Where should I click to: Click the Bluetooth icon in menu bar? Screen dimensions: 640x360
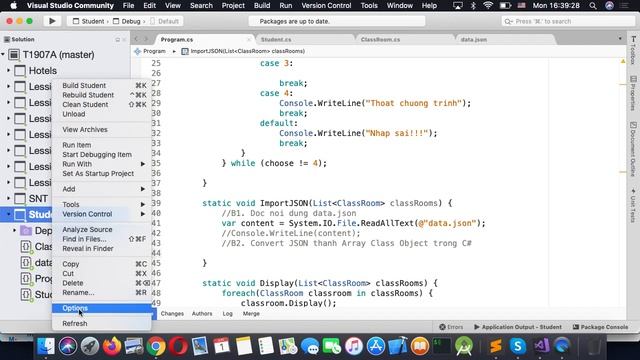pyautogui.click(x=473, y=6)
